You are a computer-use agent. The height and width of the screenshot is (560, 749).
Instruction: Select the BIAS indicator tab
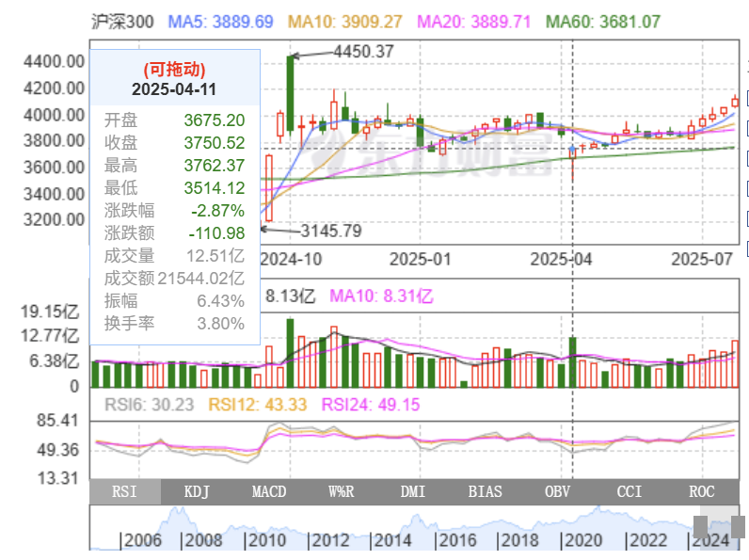pyautogui.click(x=485, y=492)
